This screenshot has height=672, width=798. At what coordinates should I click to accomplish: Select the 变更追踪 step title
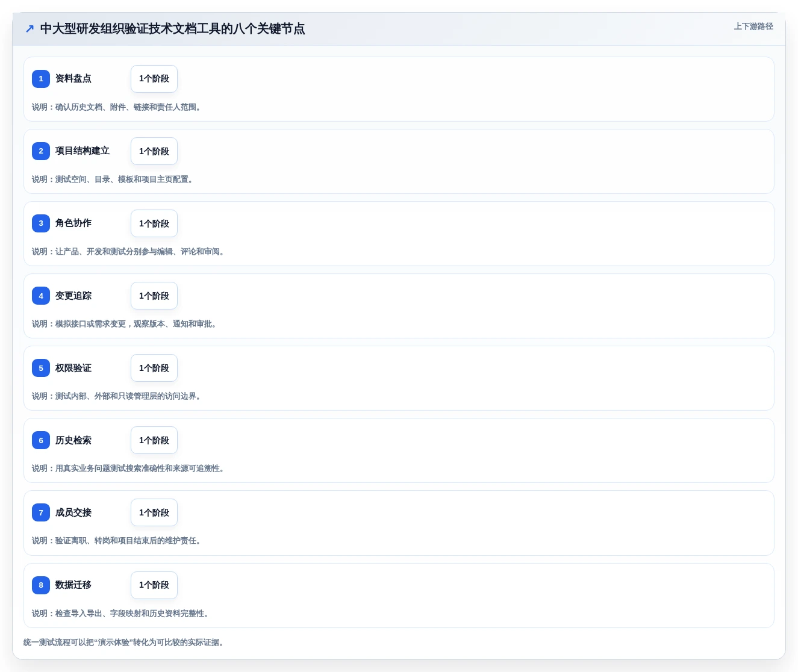[x=73, y=296]
